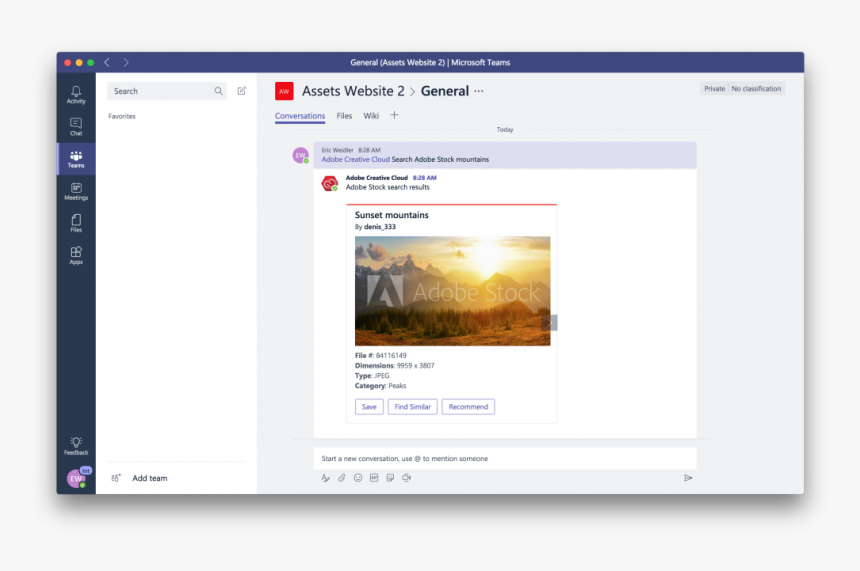Open the emoji picker
The height and width of the screenshot is (571, 860).
[x=358, y=478]
